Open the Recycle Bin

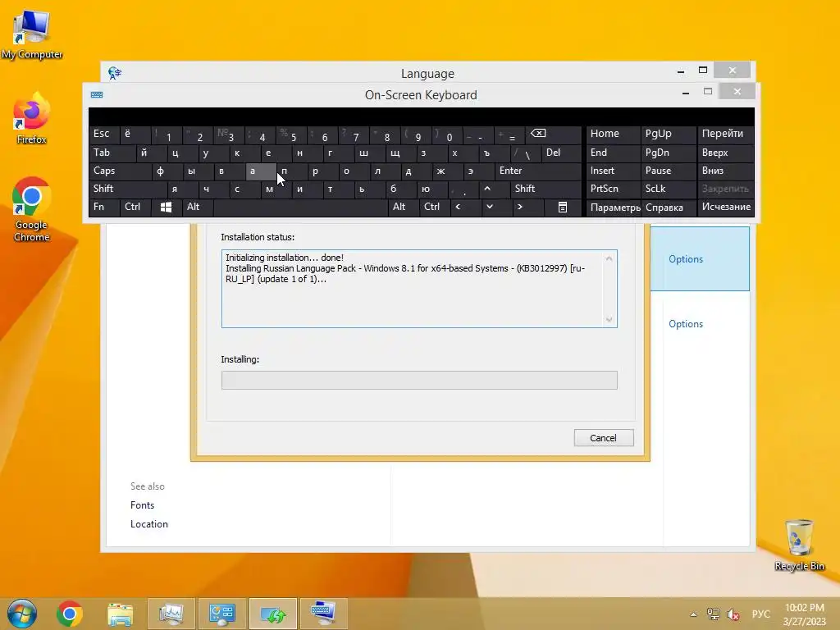[799, 545]
